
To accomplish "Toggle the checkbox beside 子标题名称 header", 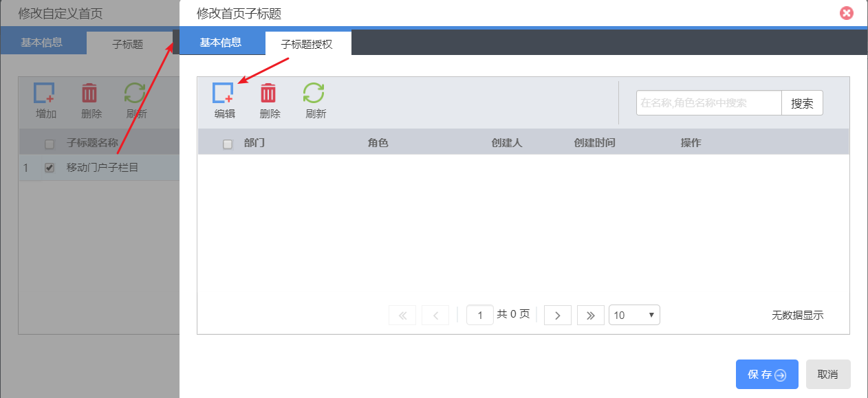I will [x=50, y=144].
